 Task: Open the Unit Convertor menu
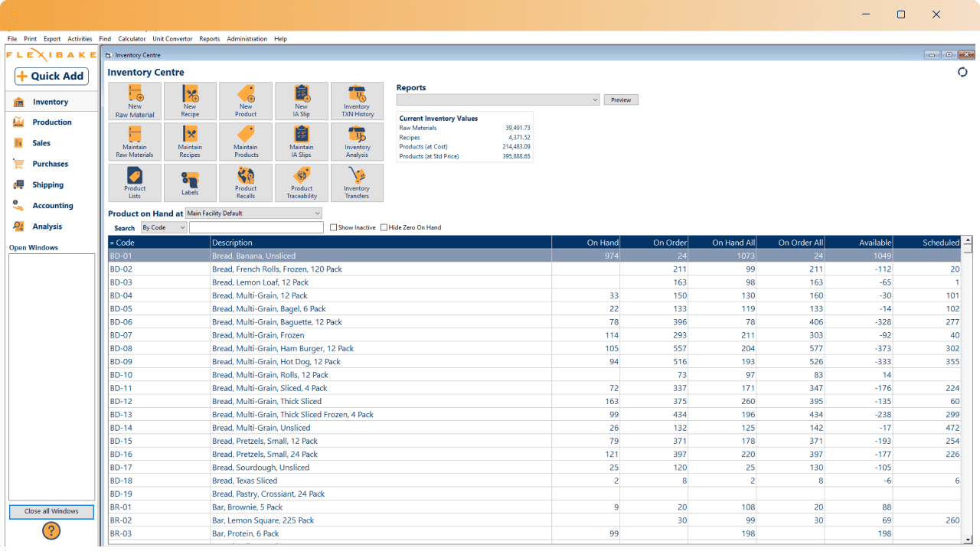coord(172,39)
